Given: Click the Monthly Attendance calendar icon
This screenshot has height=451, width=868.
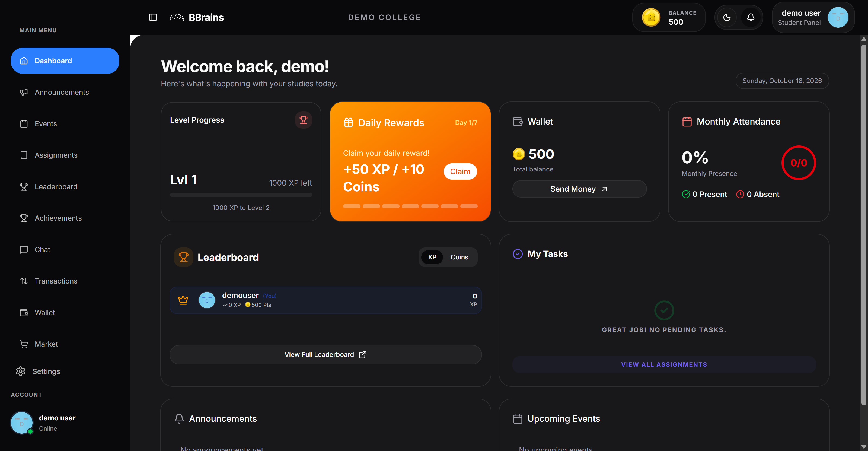Looking at the screenshot, I should (x=687, y=121).
